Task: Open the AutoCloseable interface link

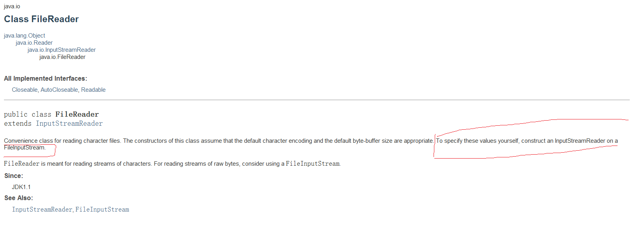Action: [x=59, y=90]
